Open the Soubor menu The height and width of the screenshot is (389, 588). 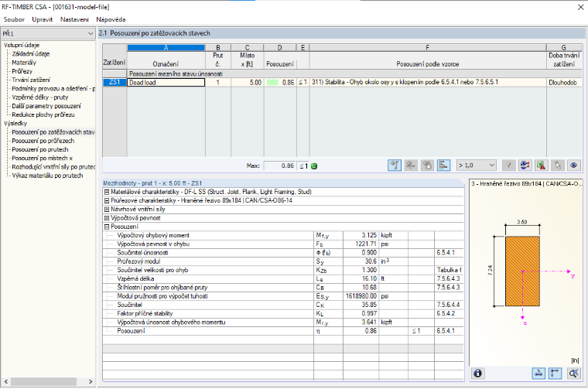tap(14, 19)
